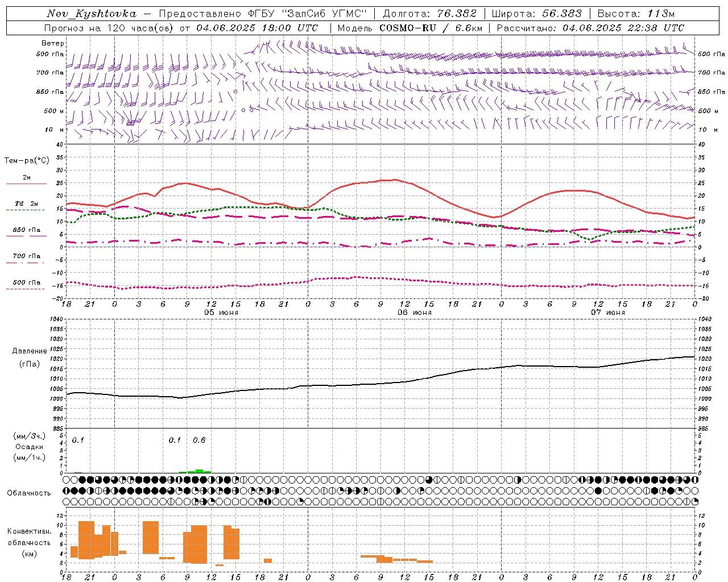Select the 'Td 2м' dew point legend entry
This screenshot has height=582, width=728.
coord(27,203)
